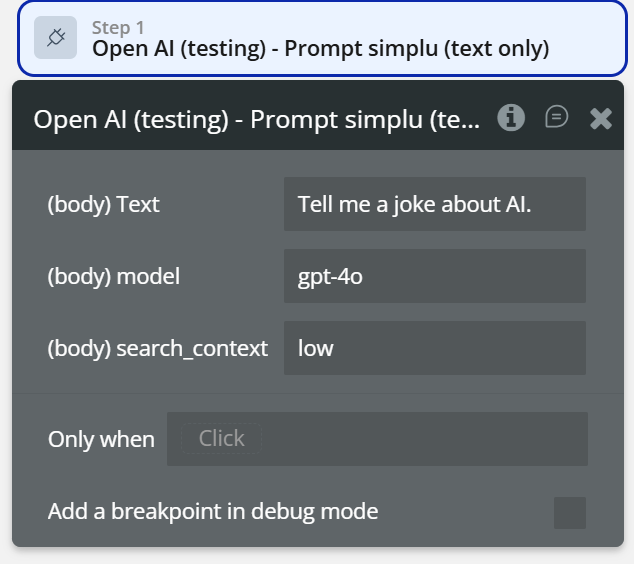Click the gpt-4o model field
Viewport: 634px width, 564px height.
pyautogui.click(x=330, y=277)
